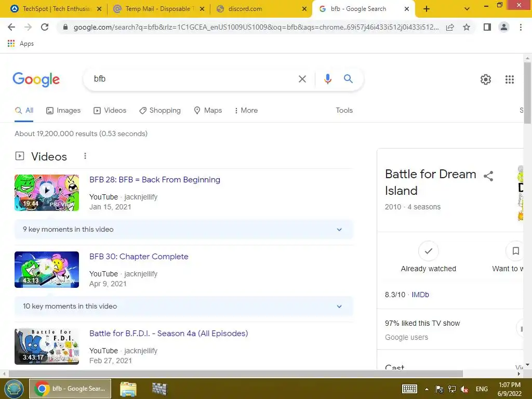Image resolution: width=532 pixels, height=399 pixels.
Task: Open BFB 28: Back From Beginning link
Action: pyautogui.click(x=155, y=179)
